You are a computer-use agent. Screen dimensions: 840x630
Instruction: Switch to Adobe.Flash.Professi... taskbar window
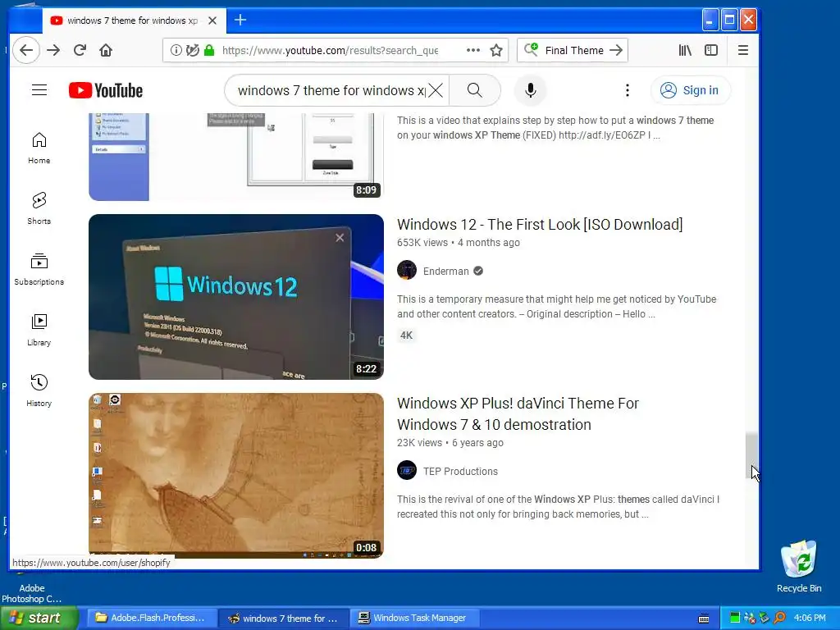coord(151,619)
